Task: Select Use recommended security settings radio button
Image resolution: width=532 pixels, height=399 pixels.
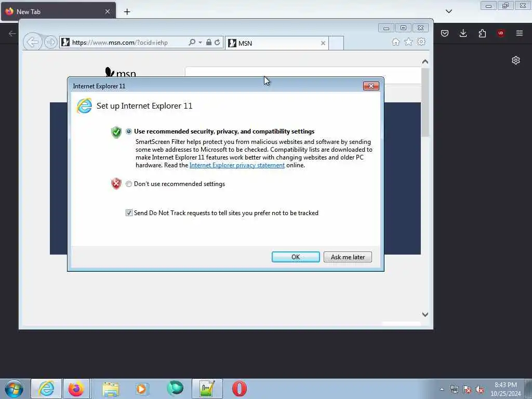Action: (129, 131)
